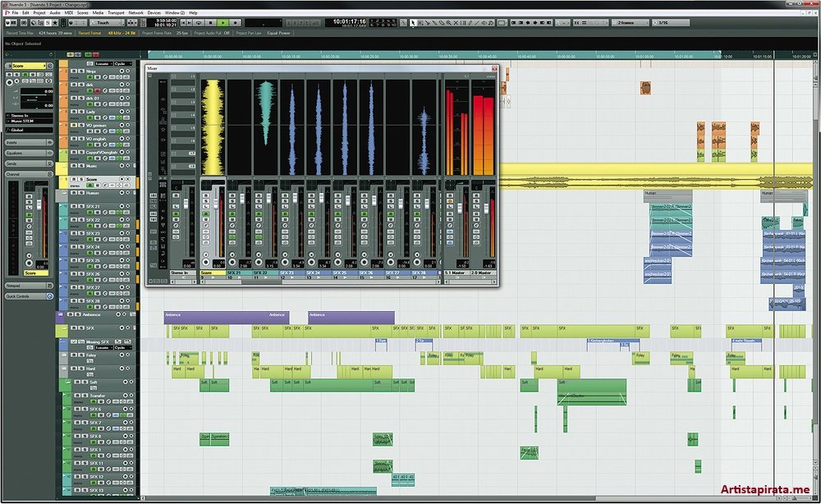Click the Record button in transport
This screenshot has height=504, width=821.
coord(235,23)
